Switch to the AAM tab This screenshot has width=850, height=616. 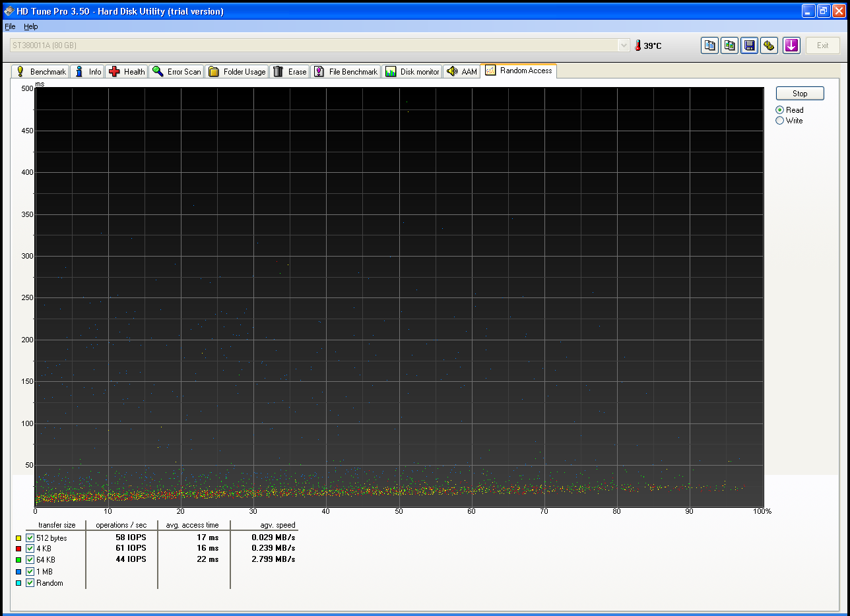click(461, 71)
